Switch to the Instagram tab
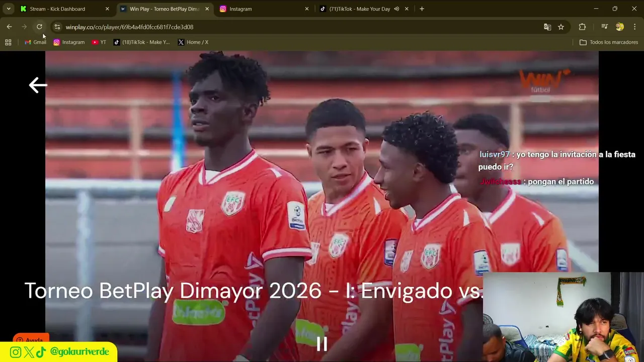644x362 pixels. coord(264,9)
